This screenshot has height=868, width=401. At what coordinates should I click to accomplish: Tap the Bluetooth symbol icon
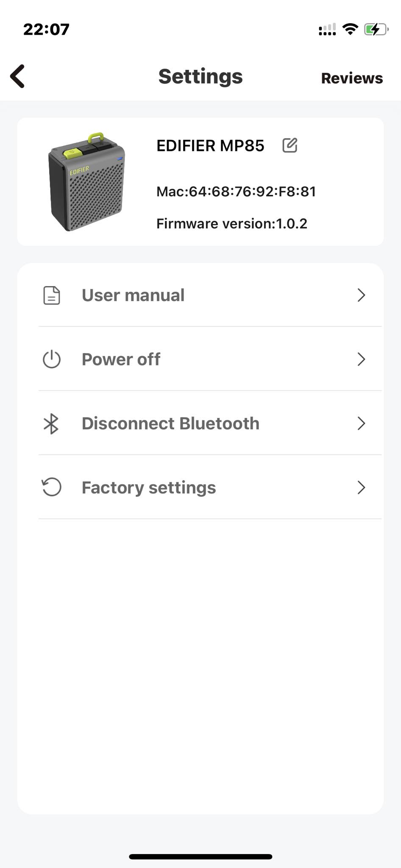51,423
